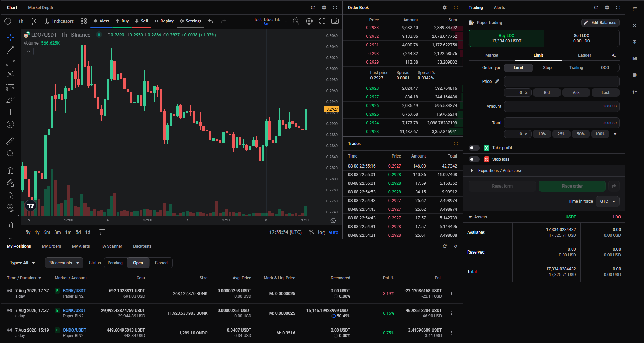Open the My Orders tab
The width and height of the screenshot is (644, 343).
coord(51,246)
